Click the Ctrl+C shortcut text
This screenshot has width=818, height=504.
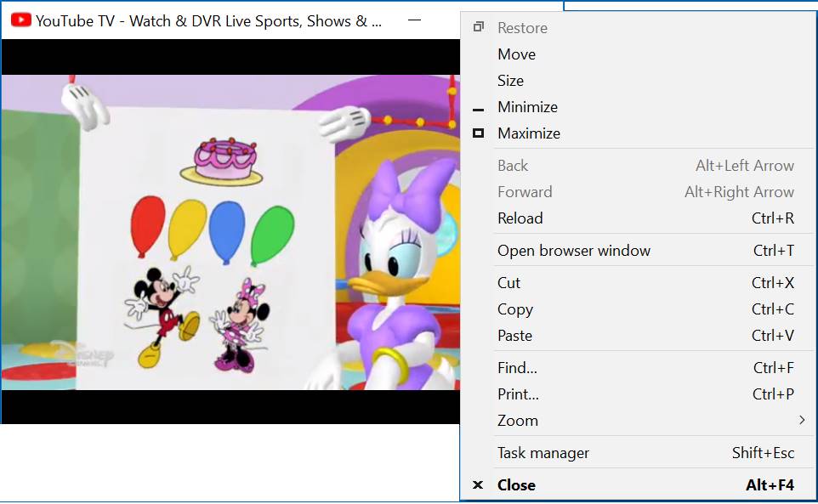click(773, 309)
